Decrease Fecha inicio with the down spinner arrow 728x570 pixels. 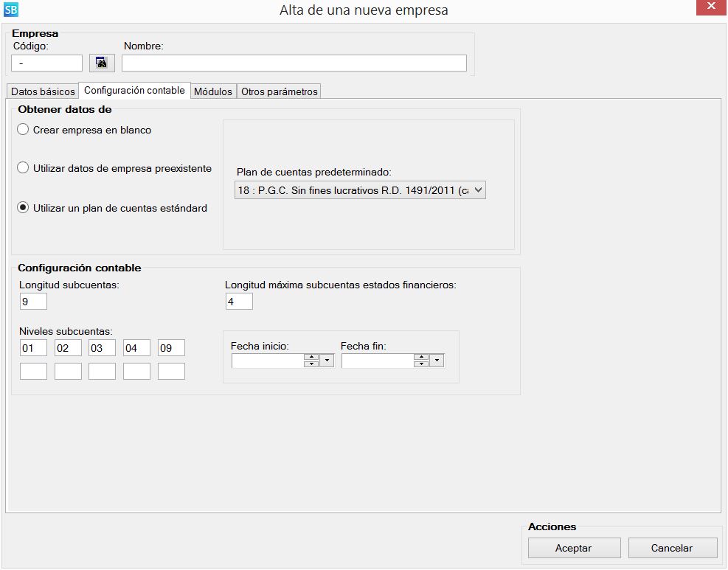click(x=311, y=364)
